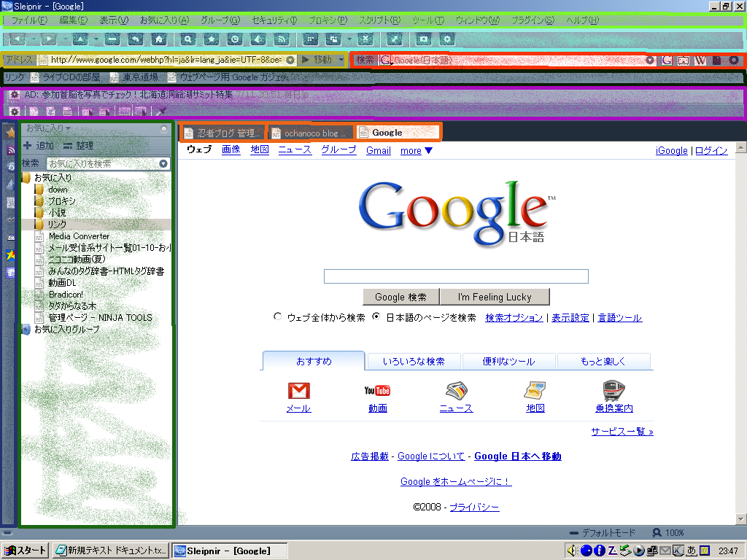Select the いろいろな検索 tab
Image resolution: width=747 pixels, height=560 pixels.
pyautogui.click(x=414, y=362)
